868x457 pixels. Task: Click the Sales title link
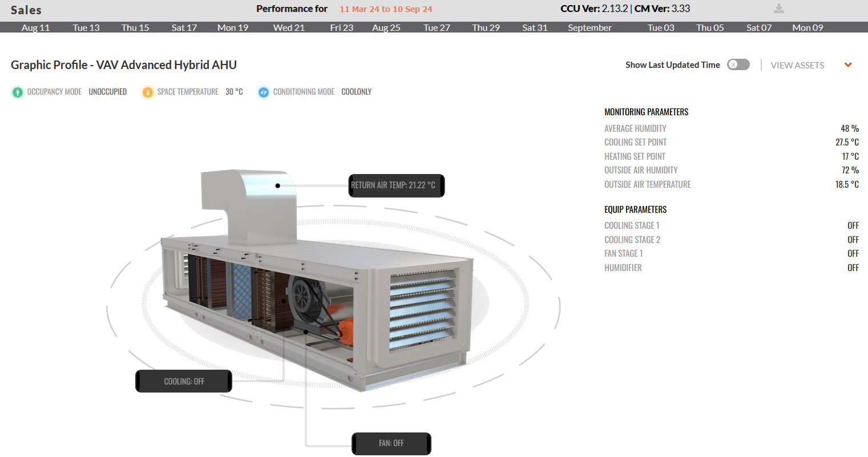[25, 9]
